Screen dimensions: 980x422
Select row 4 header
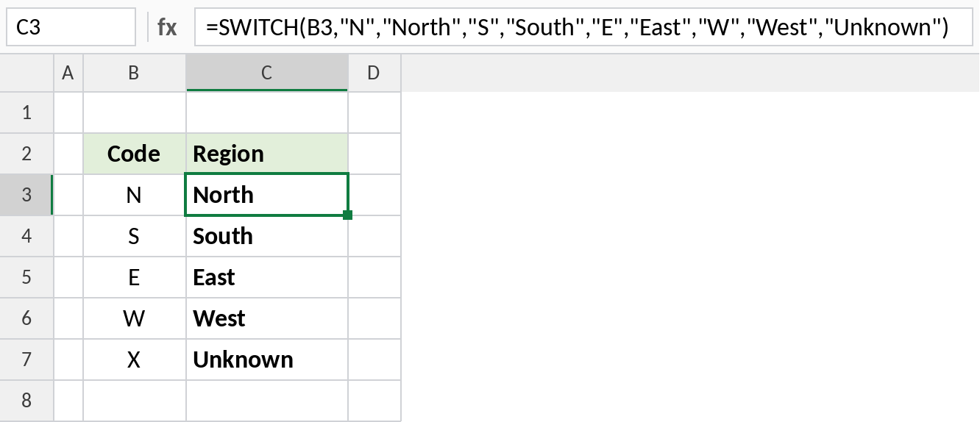[27, 236]
